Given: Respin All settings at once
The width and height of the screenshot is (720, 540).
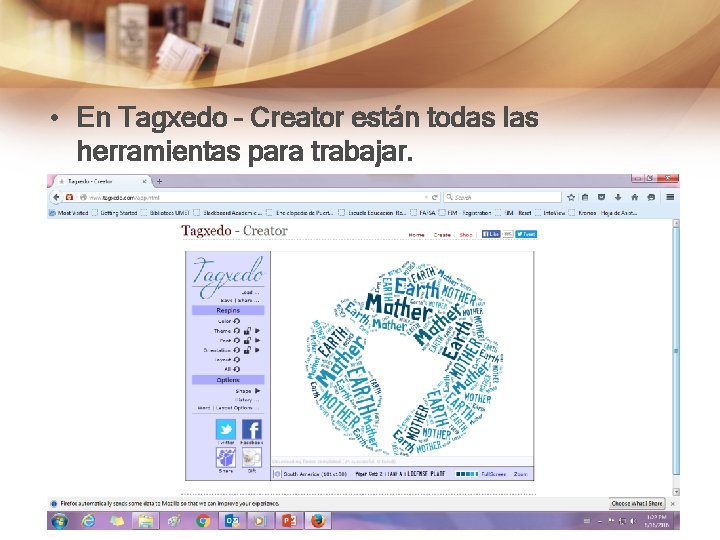Looking at the screenshot, I should 237,369.
